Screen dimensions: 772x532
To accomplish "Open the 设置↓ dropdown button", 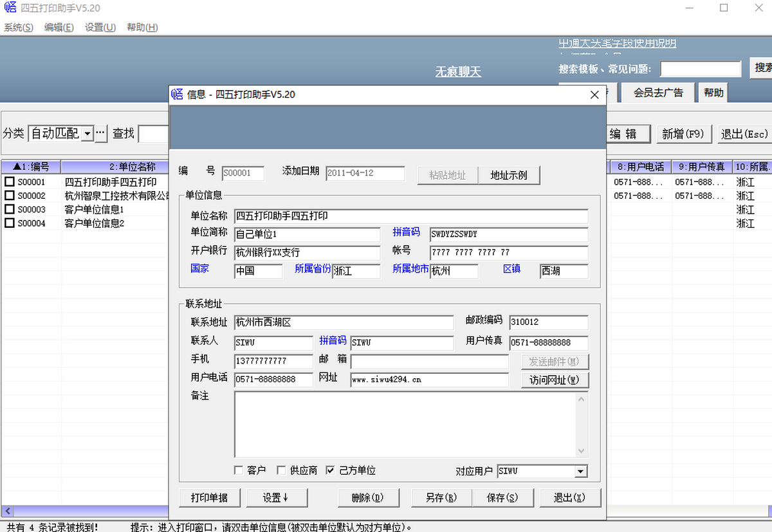I will point(276,497).
